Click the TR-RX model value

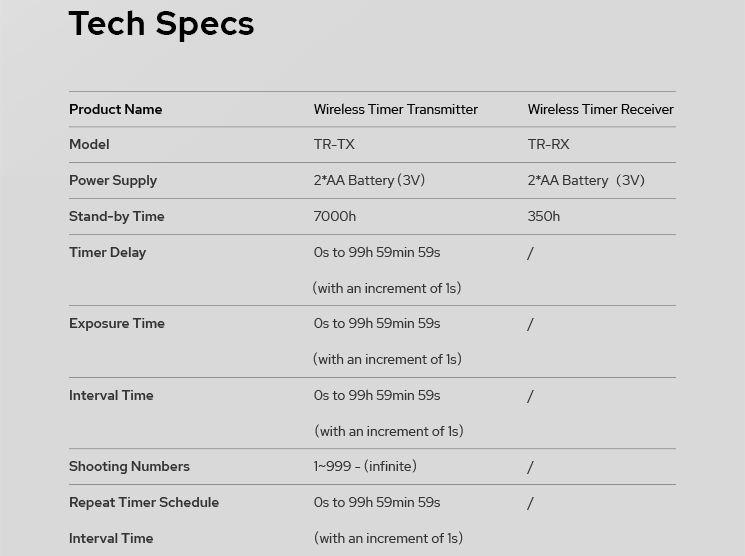tap(548, 144)
